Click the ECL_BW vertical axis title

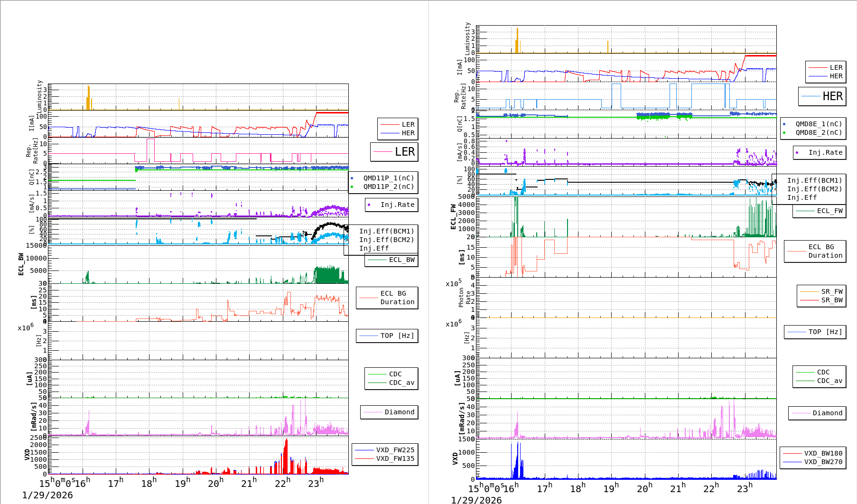[x=21, y=264]
